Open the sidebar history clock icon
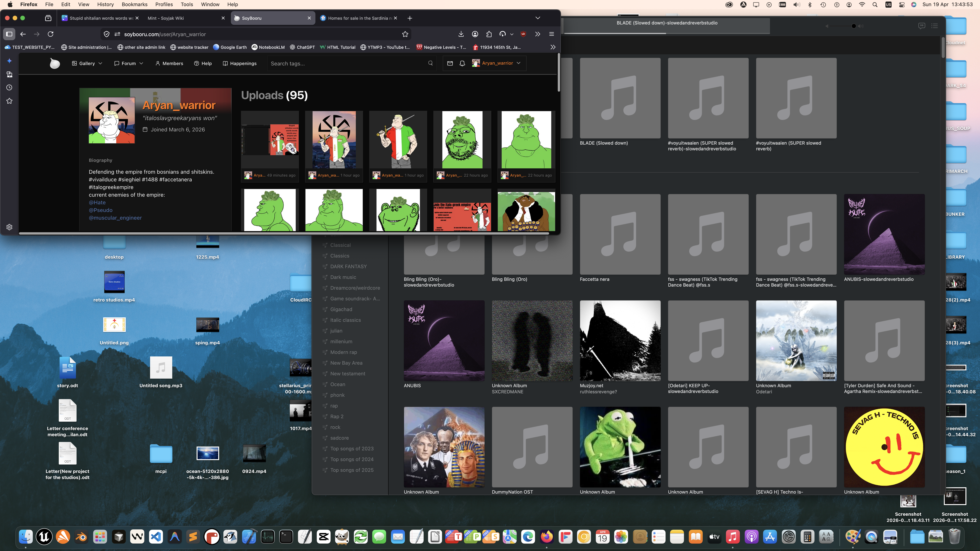Image resolution: width=980 pixels, height=551 pixels. pyautogui.click(x=10, y=87)
